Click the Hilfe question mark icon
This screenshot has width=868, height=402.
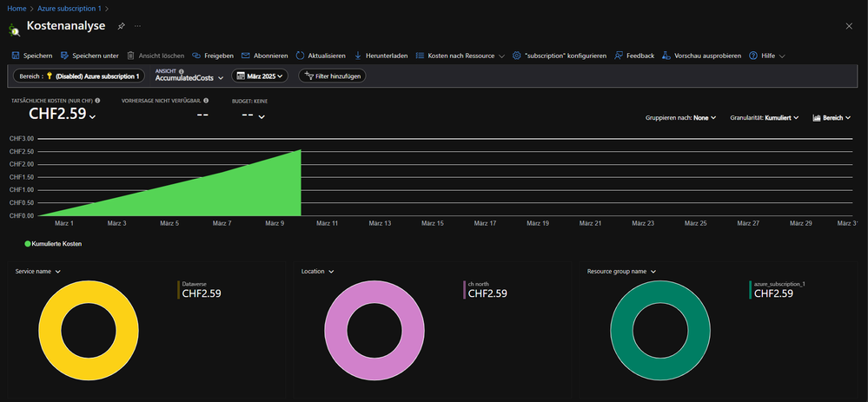pos(752,56)
